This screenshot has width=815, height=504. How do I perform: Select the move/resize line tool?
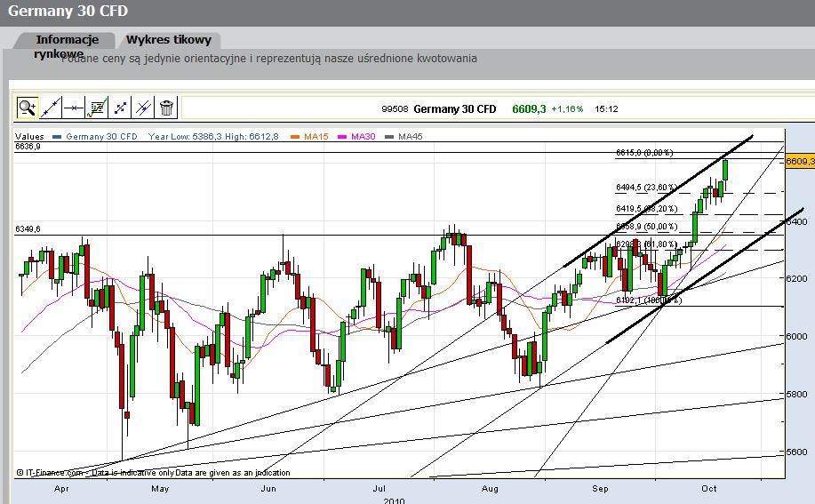pyautogui.click(x=120, y=108)
